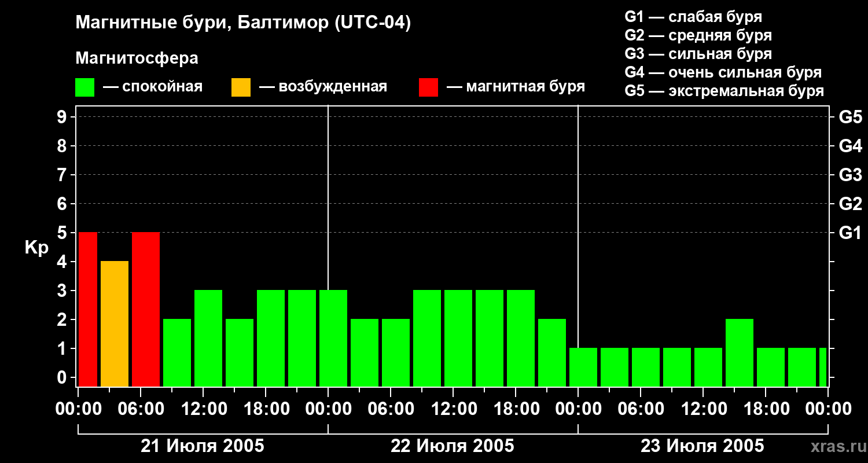This screenshot has height=463, width=868.
Task: Click the 'G5 — экстремальная буря' legend line
Action: pos(724,91)
